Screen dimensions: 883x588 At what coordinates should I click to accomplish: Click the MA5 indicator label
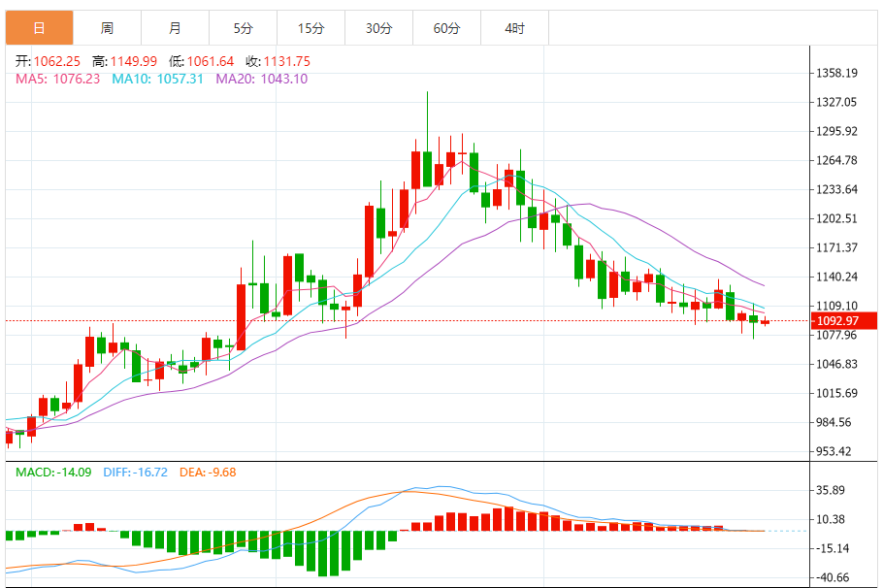coord(57,79)
